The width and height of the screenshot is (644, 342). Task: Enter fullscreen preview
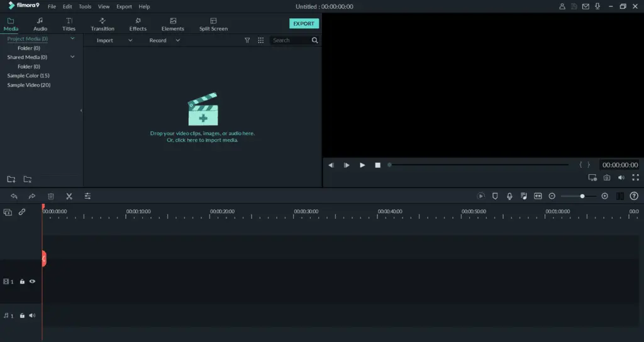coord(635,177)
